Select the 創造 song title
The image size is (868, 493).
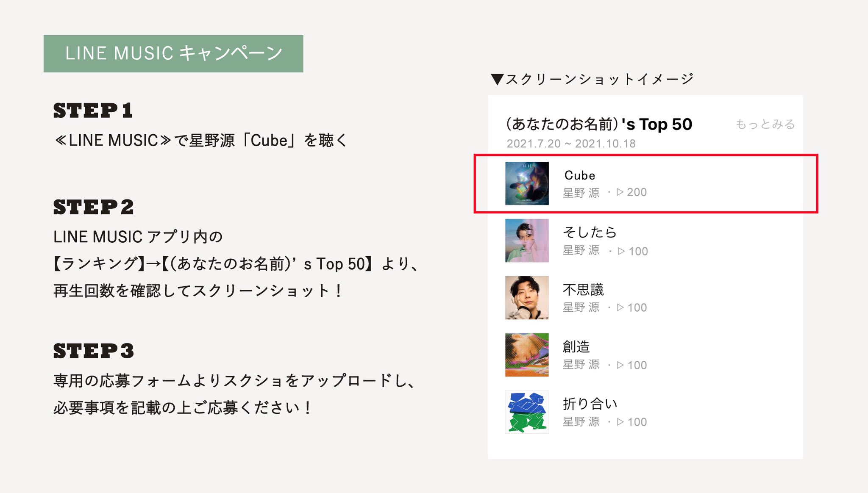576,347
